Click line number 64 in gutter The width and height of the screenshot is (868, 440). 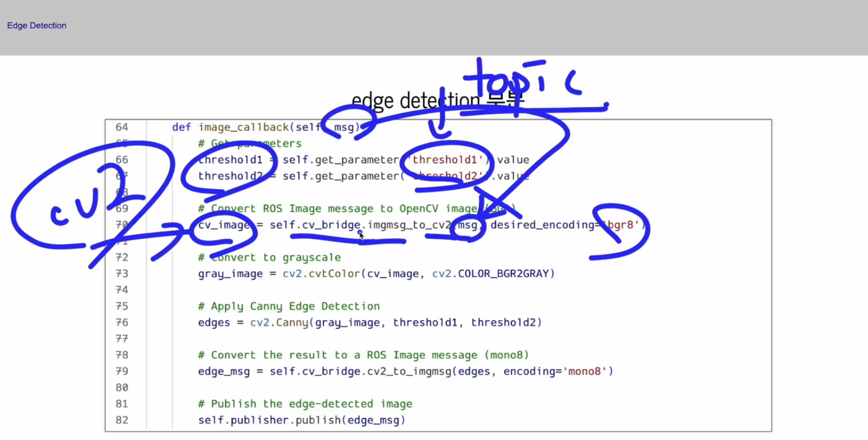[122, 127]
